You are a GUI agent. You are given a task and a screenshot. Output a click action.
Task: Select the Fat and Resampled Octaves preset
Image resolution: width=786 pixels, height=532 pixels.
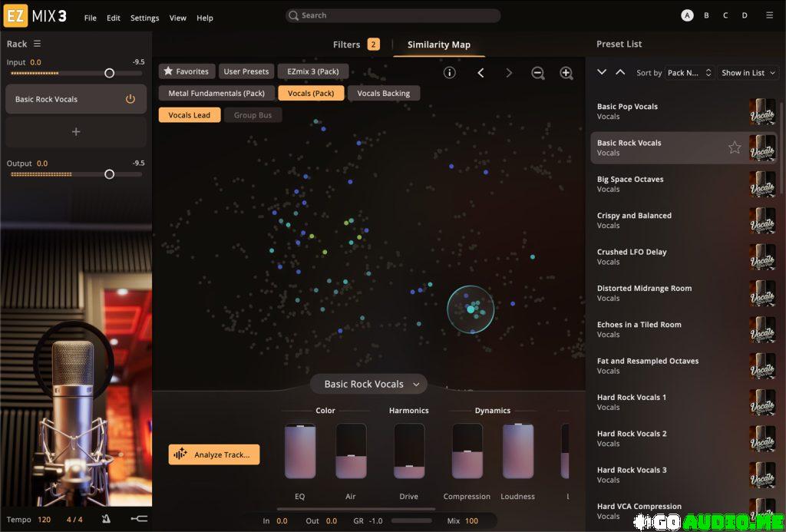[684, 365]
